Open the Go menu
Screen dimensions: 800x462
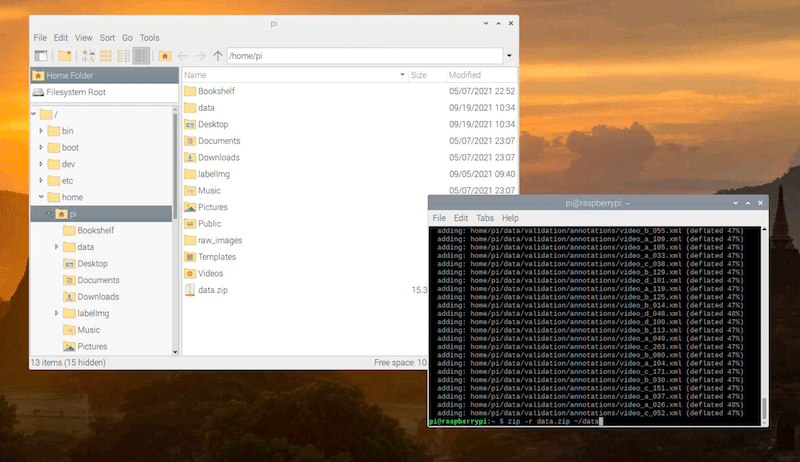(x=127, y=38)
